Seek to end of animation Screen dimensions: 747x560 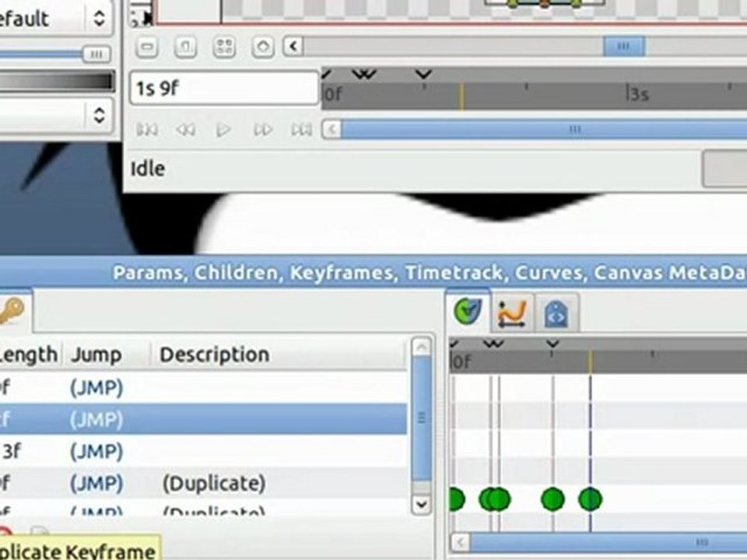click(x=302, y=130)
